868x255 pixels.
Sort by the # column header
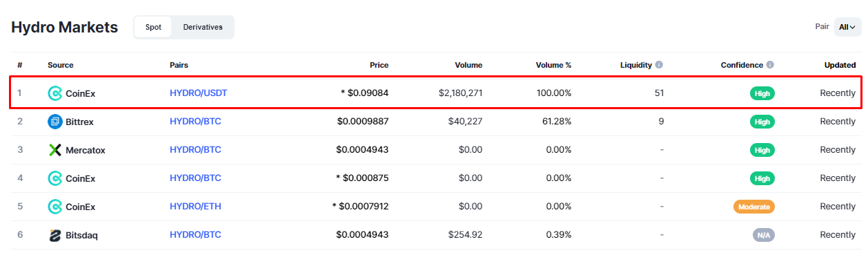click(x=20, y=65)
